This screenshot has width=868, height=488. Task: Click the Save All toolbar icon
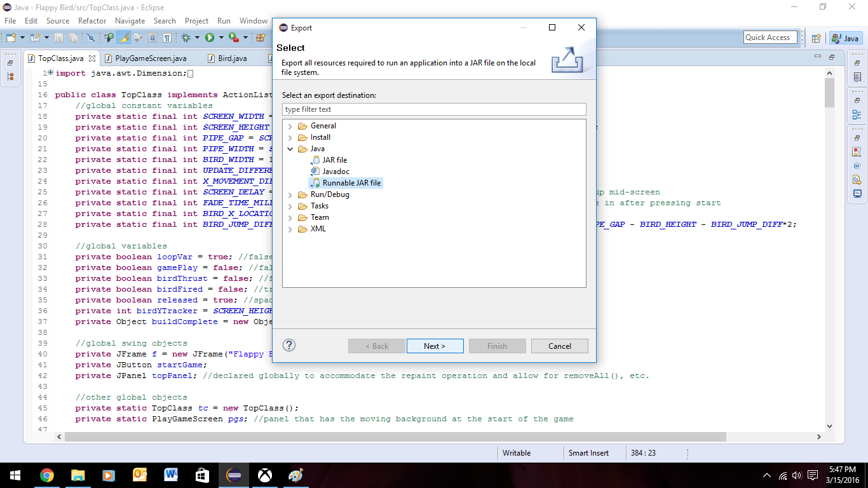[x=73, y=38]
